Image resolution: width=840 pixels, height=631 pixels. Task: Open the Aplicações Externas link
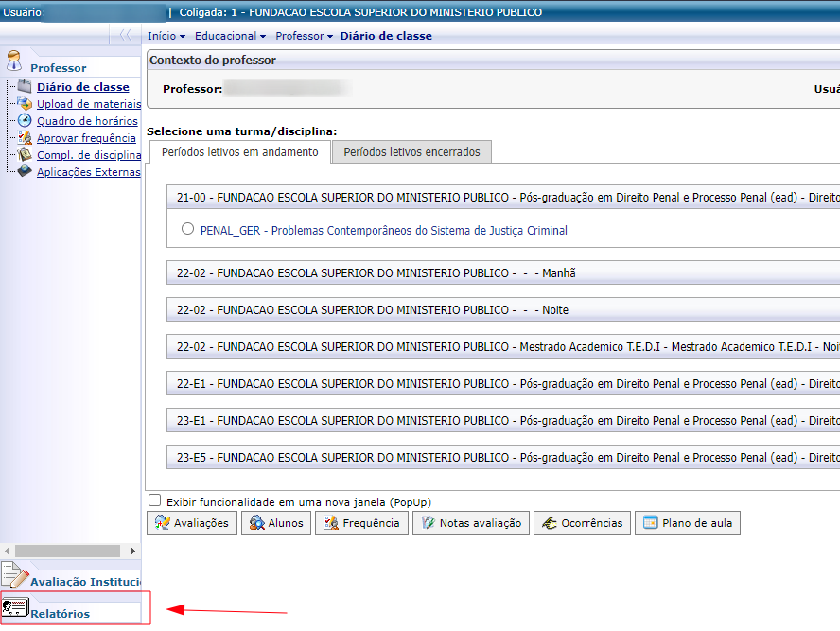click(89, 172)
